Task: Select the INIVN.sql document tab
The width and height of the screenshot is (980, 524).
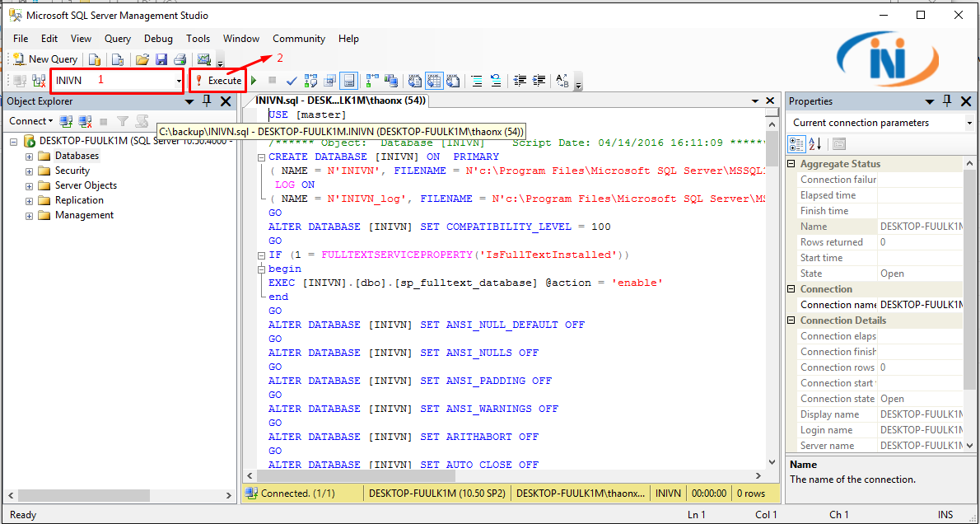Action: click(341, 100)
